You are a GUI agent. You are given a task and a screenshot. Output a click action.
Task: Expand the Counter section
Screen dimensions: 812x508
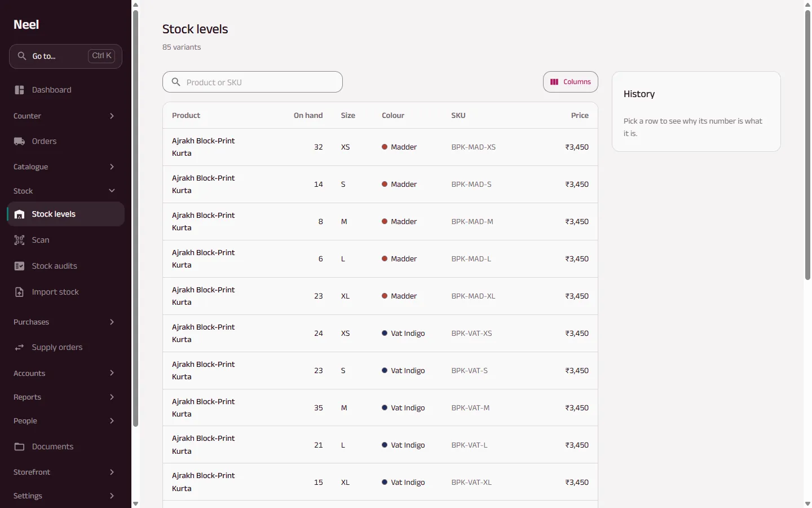click(x=65, y=116)
